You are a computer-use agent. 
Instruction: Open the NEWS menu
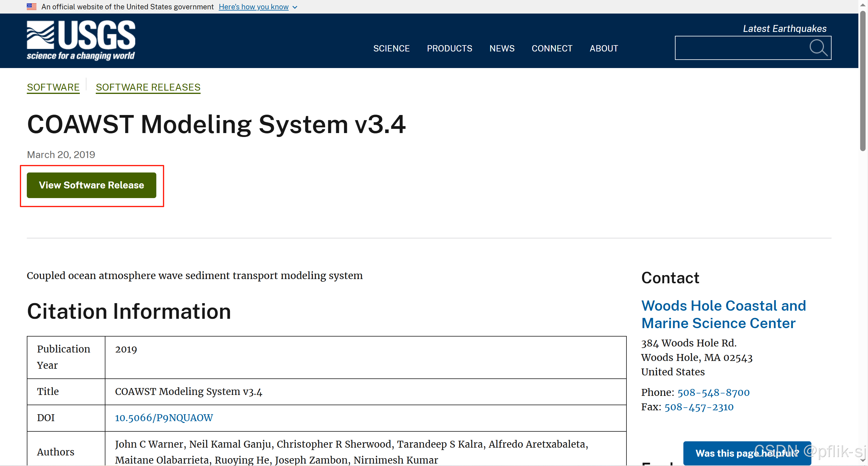pyautogui.click(x=502, y=48)
